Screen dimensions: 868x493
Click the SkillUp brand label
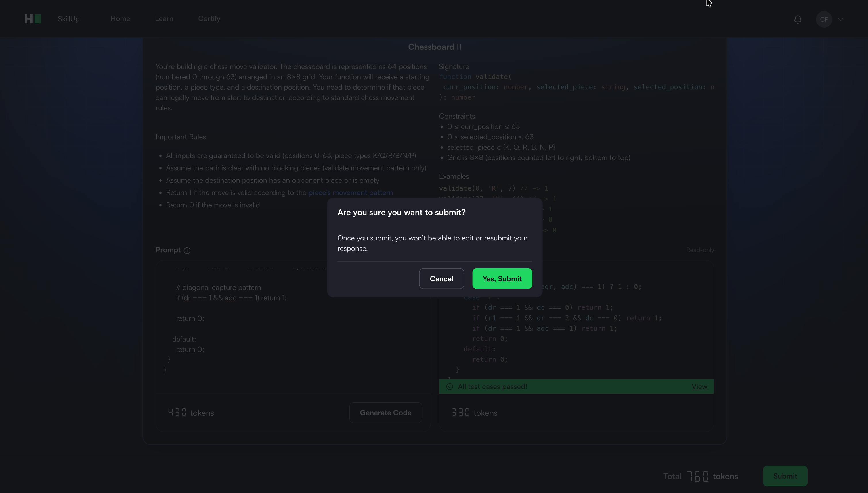coord(68,19)
